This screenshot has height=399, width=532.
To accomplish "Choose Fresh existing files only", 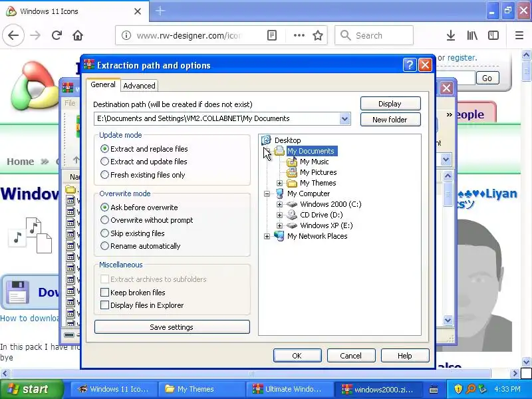I will 104,175.
